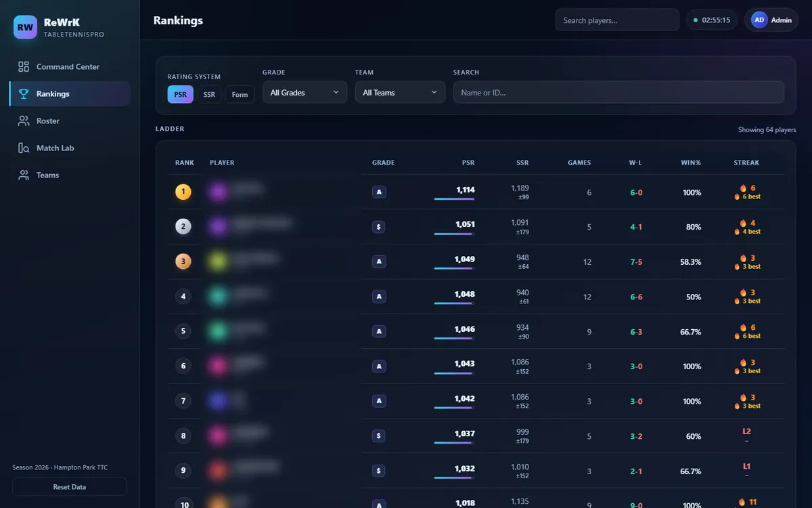The height and width of the screenshot is (508, 812).
Task: Select the PSR rating system
Action: 180,94
